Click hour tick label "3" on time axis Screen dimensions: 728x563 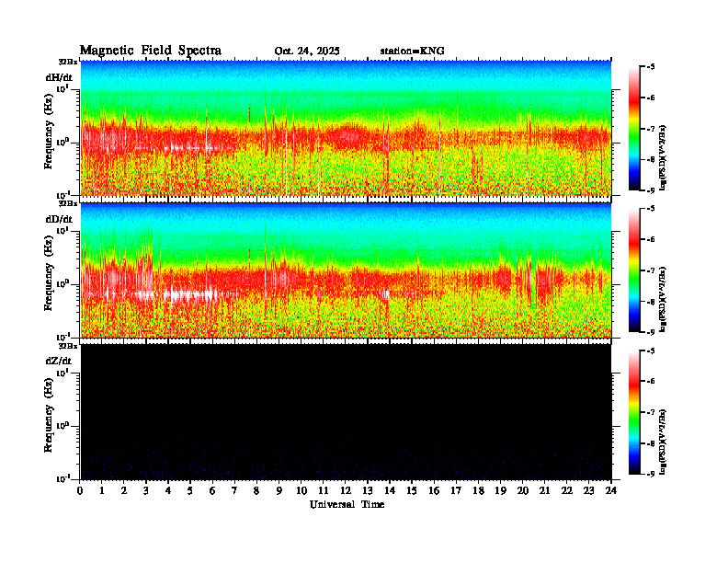coord(146,490)
